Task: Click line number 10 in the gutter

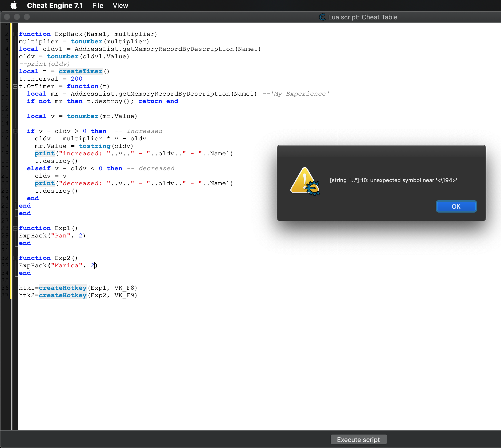Action: [4, 94]
